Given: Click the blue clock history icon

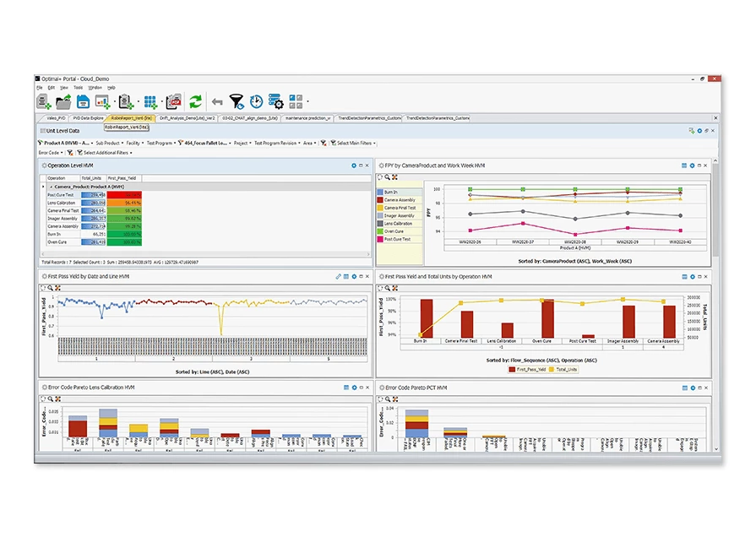Looking at the screenshot, I should click(x=256, y=101).
